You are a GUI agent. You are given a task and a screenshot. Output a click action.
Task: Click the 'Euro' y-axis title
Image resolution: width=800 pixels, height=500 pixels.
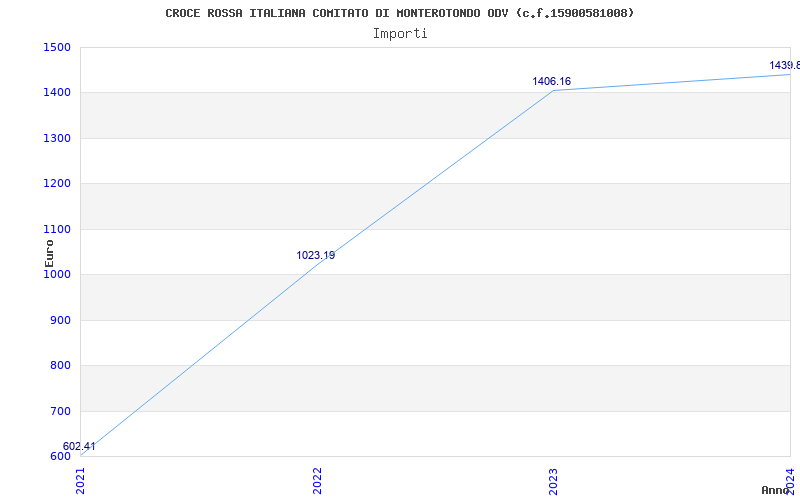pyautogui.click(x=49, y=253)
